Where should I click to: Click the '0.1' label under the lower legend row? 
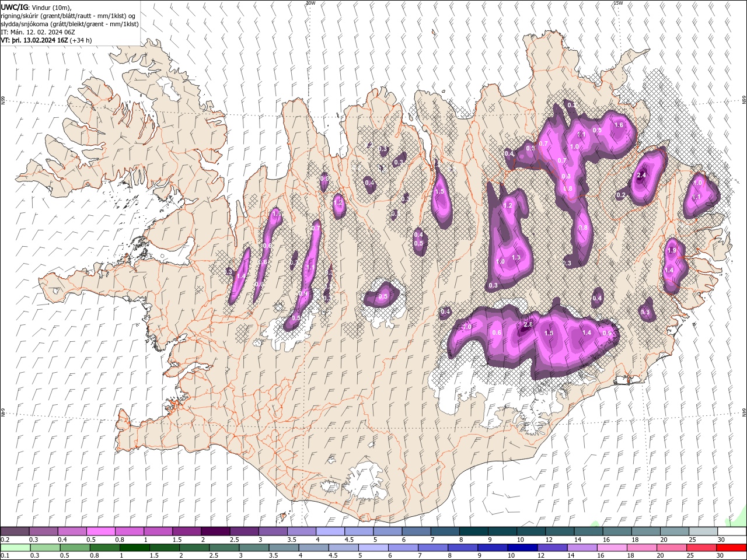click(x=5, y=556)
